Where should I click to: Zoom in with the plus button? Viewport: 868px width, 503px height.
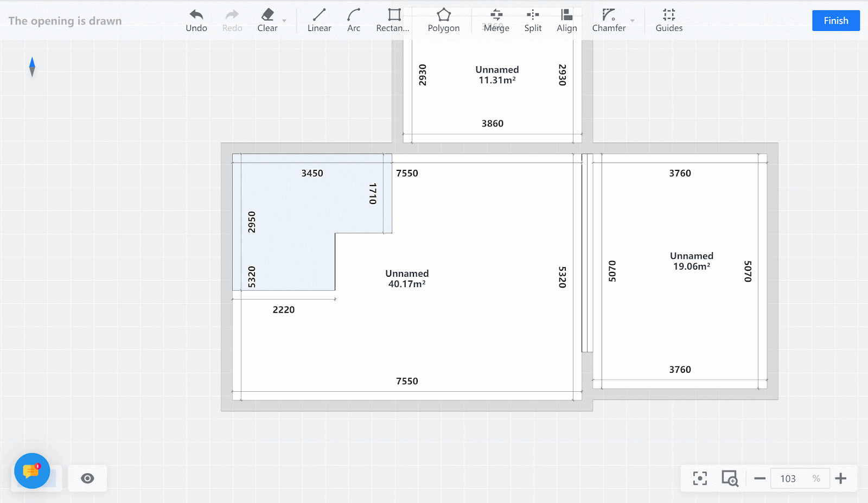841,479
